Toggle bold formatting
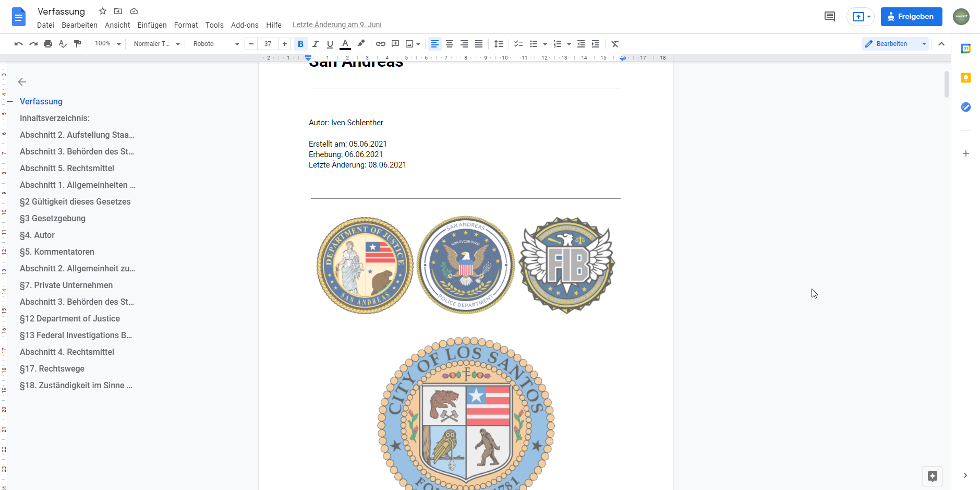This screenshot has width=980, height=490. point(300,44)
